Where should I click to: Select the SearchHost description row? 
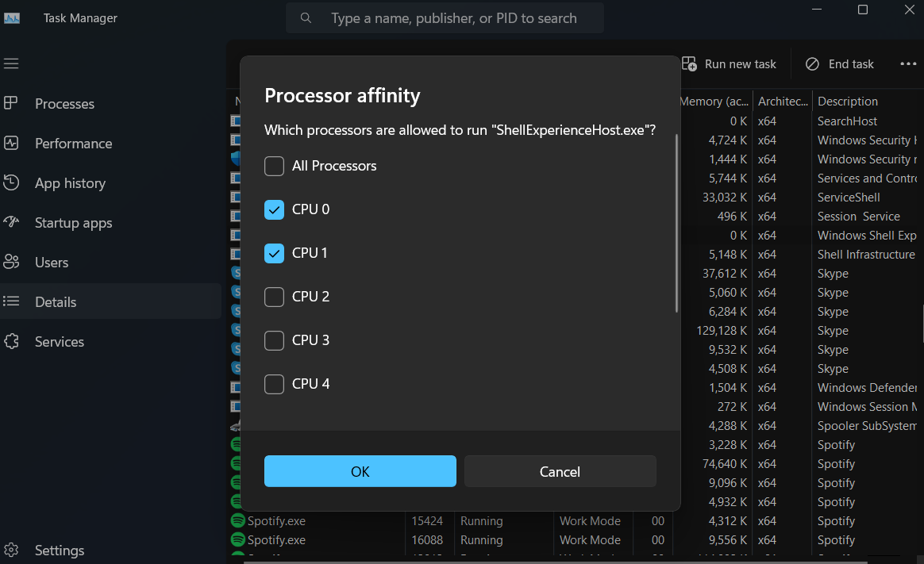click(847, 121)
